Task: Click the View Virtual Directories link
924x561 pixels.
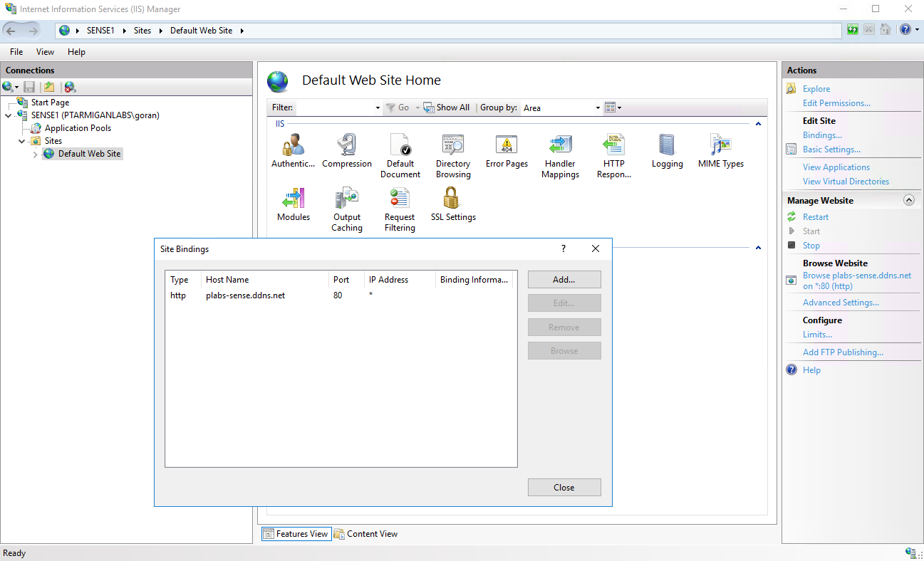Action: [846, 182]
